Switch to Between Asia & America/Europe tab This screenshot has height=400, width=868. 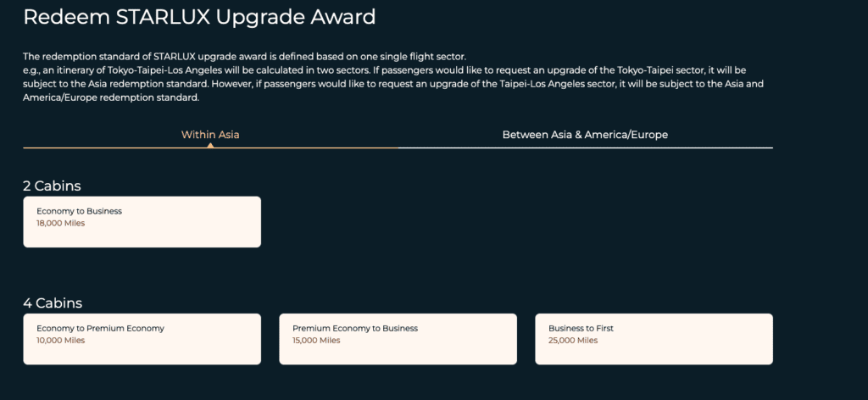pyautogui.click(x=585, y=134)
